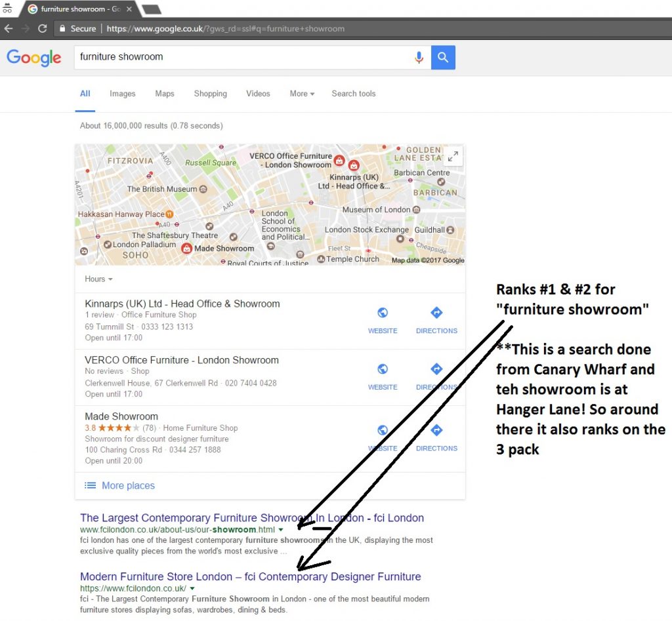Open VERCO Office Furniture listing title
Viewport: 672px width, 621px height.
(x=182, y=360)
